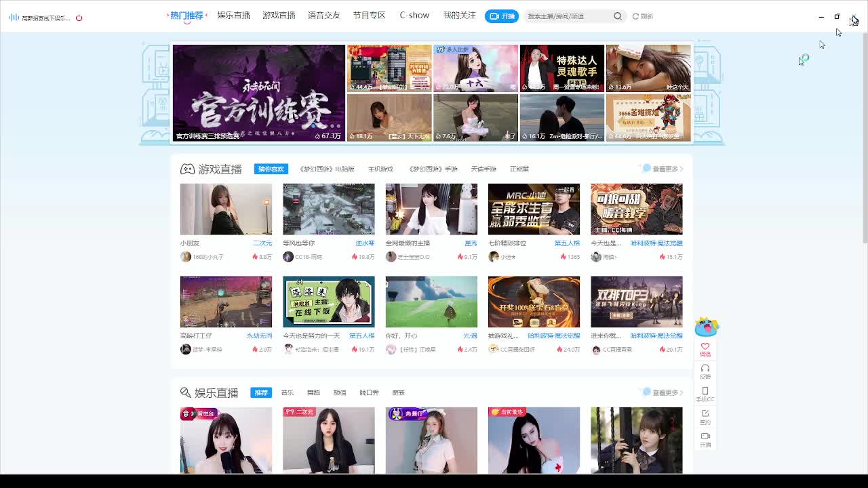Viewport: 868px width, 488px height.
Task: Open the 今天也是努力的一天 stream thumbnail
Action: click(328, 302)
